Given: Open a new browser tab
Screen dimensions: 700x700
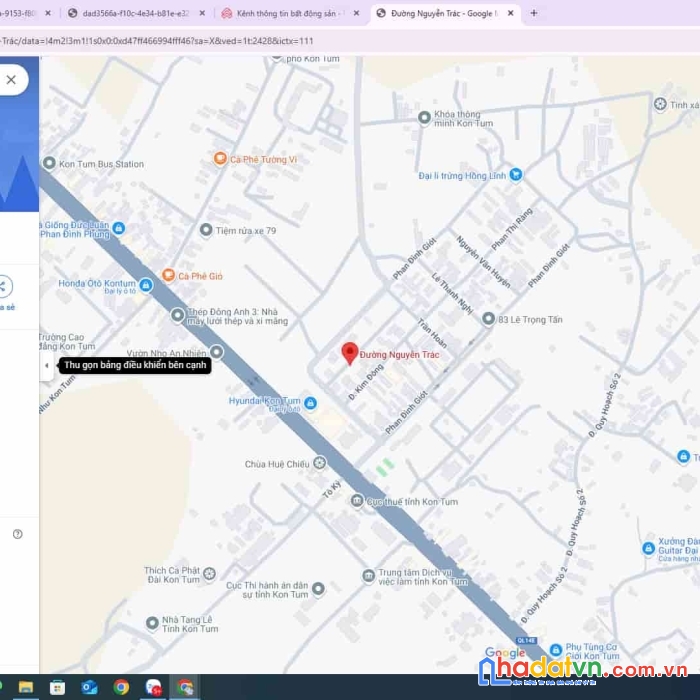Looking at the screenshot, I should (533, 13).
